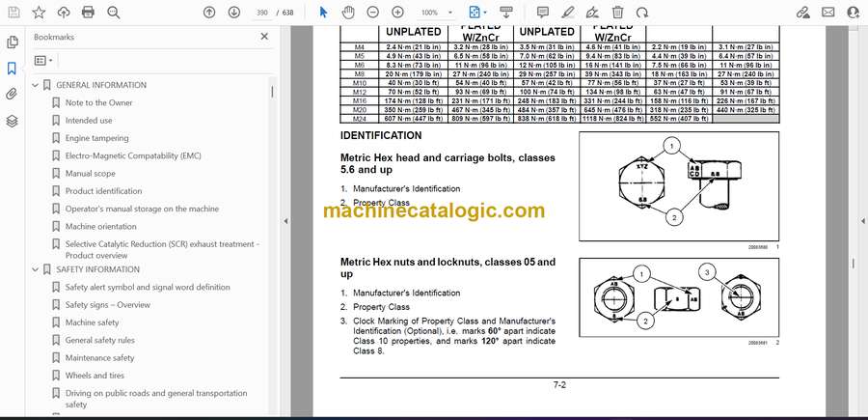Upload the file to cloud storage
Image resolution: width=868 pixels, height=420 pixels.
[x=64, y=13]
